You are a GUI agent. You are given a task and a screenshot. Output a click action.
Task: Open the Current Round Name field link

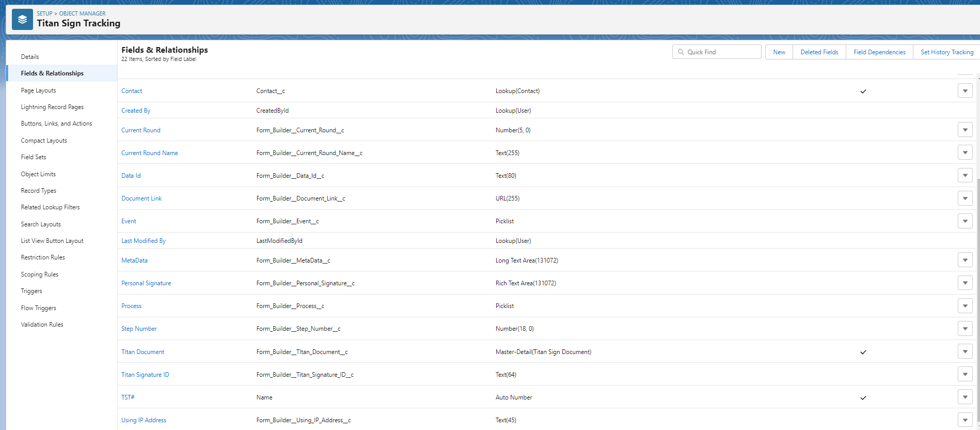coord(150,153)
